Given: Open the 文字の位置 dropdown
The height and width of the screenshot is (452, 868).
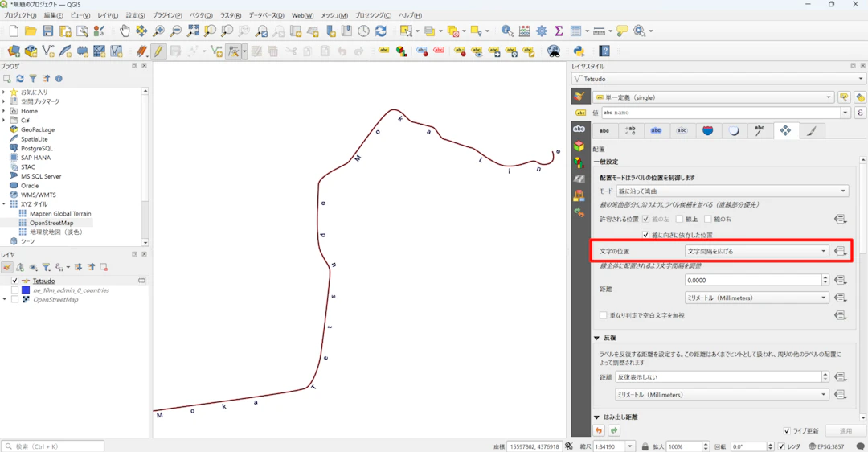Looking at the screenshot, I should (x=757, y=251).
